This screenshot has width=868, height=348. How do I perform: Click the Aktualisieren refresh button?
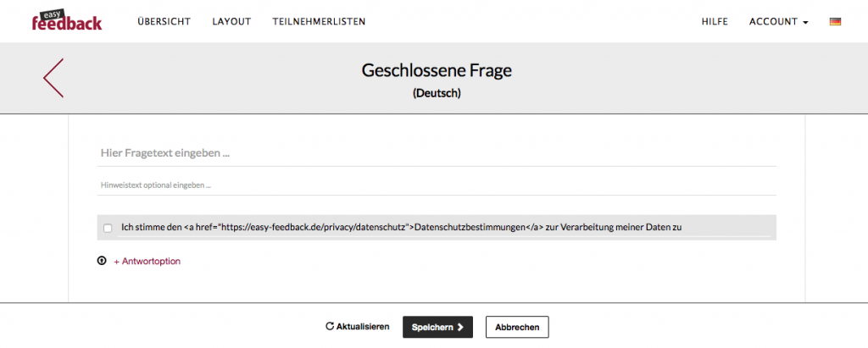click(x=358, y=327)
